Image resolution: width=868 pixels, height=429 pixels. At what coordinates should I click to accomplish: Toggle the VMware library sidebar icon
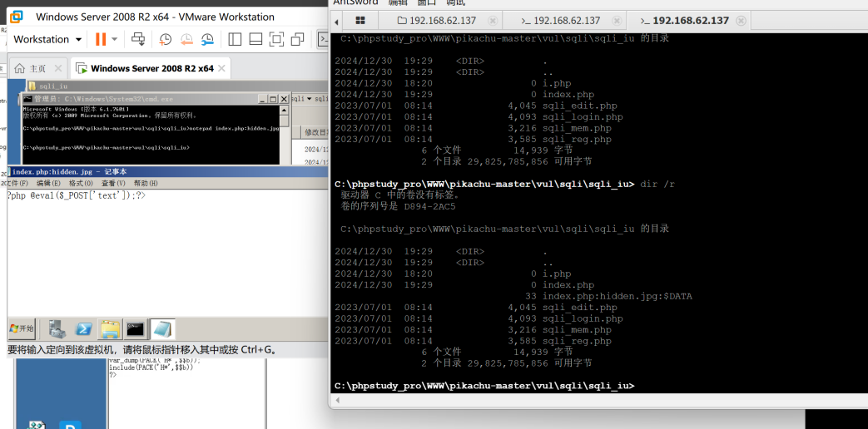click(x=235, y=39)
